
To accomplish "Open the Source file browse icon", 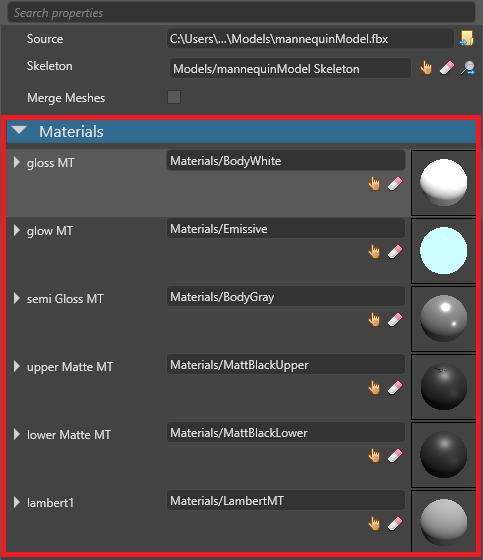I will click(x=467, y=39).
